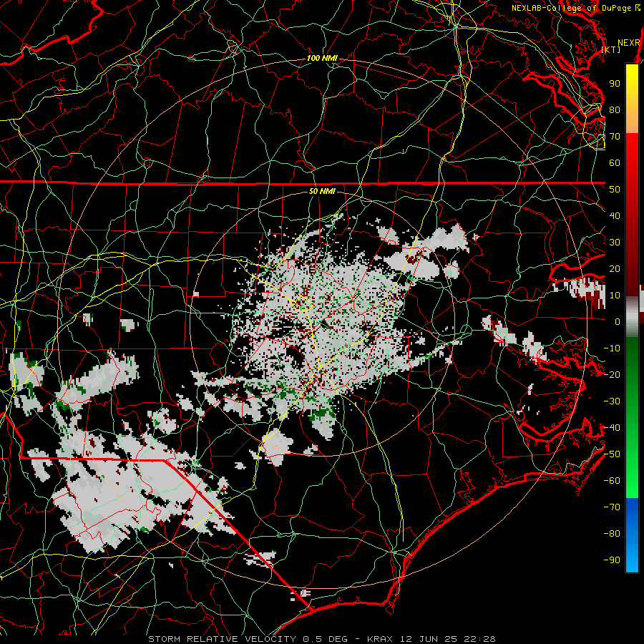Click the -90 value on the velocity scale

(x=612, y=560)
